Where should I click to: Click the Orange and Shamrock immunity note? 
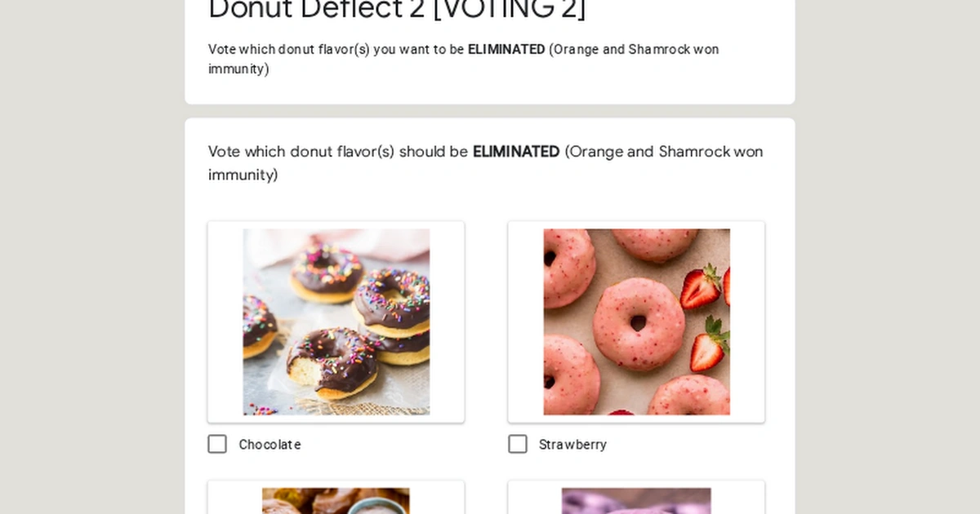click(661, 152)
